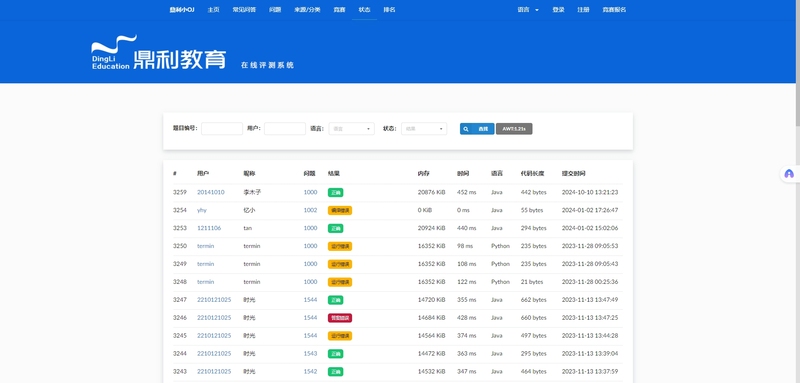Click the 注册 link

[583, 10]
